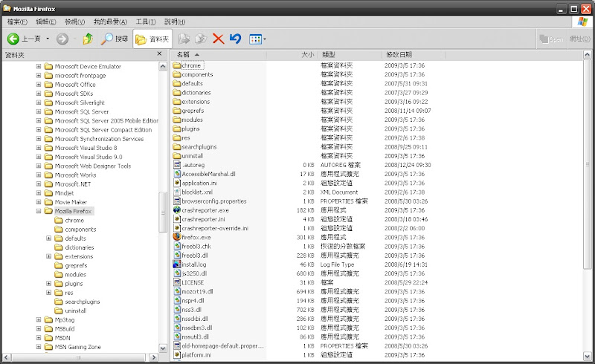Click folder tree horizontal scroll right arrow
This screenshot has height=364, width=595.
(x=154, y=357)
